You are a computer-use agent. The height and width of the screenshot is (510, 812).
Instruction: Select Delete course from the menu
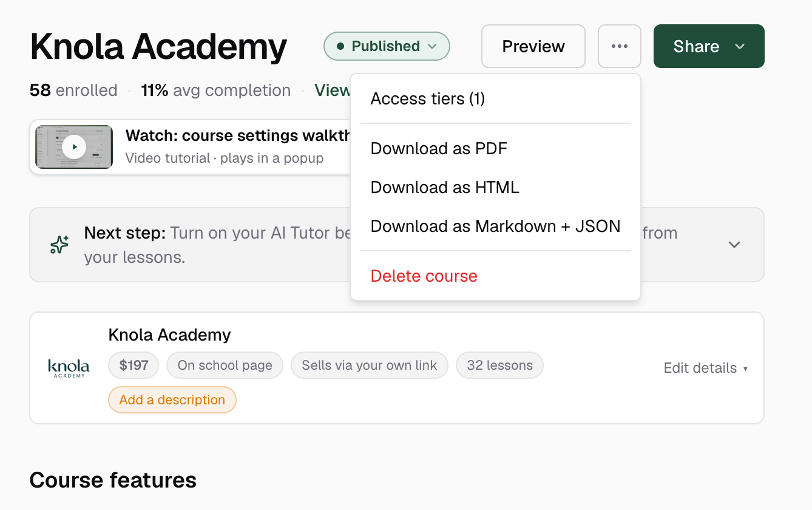(495, 276)
